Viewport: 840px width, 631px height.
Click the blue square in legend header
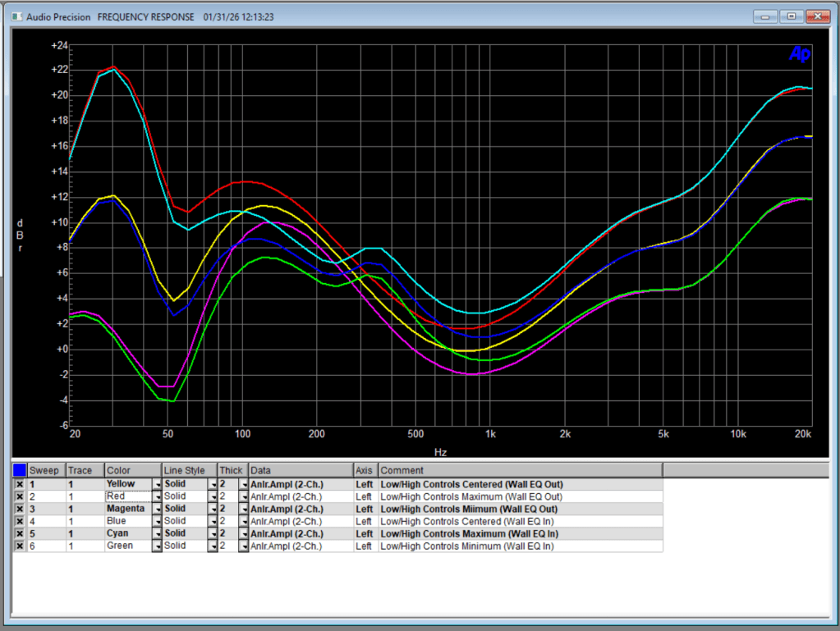[x=19, y=470]
